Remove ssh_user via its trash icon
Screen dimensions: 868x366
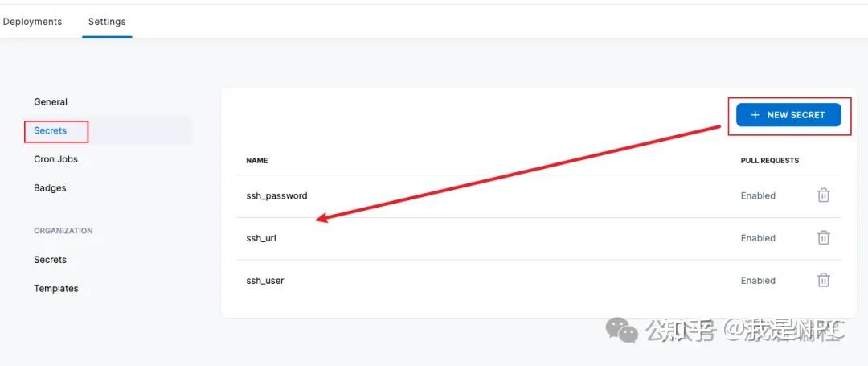823,281
